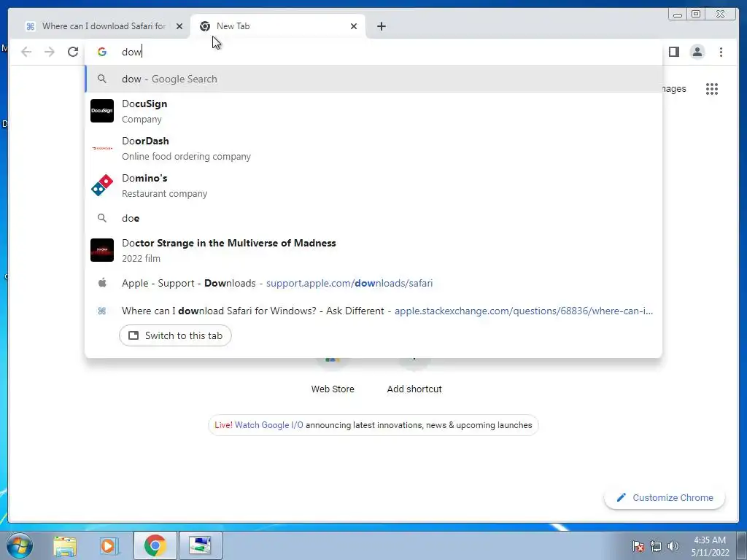The image size is (747, 560).
Task: Click the Customize Chrome button
Action: (665, 497)
